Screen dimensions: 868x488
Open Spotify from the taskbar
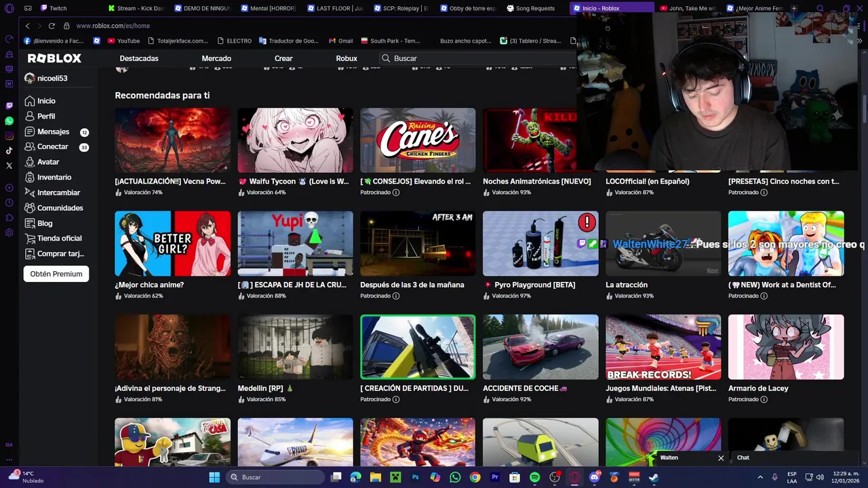[534, 477]
